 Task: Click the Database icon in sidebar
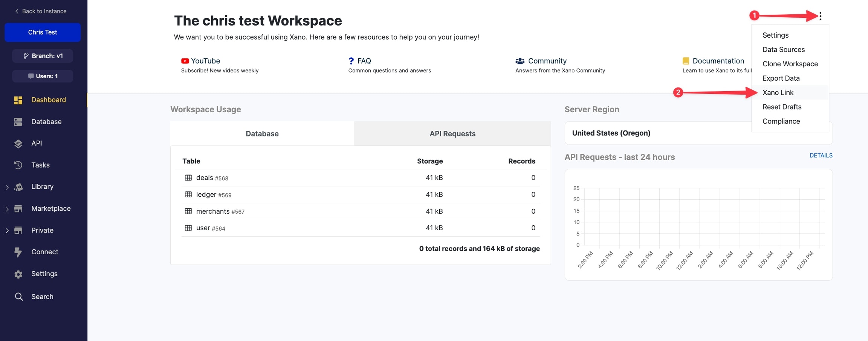tap(18, 122)
